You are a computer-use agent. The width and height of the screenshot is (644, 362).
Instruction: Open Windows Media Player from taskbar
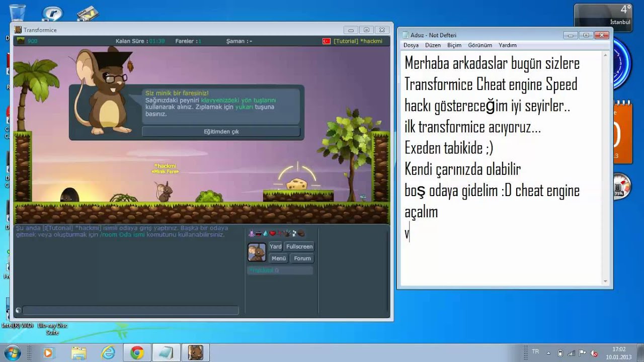click(x=48, y=353)
